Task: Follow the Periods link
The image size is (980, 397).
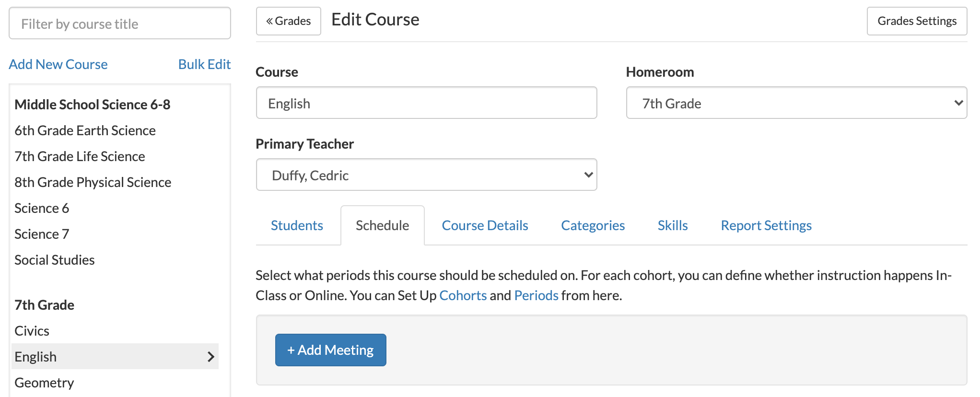Action: [536, 295]
